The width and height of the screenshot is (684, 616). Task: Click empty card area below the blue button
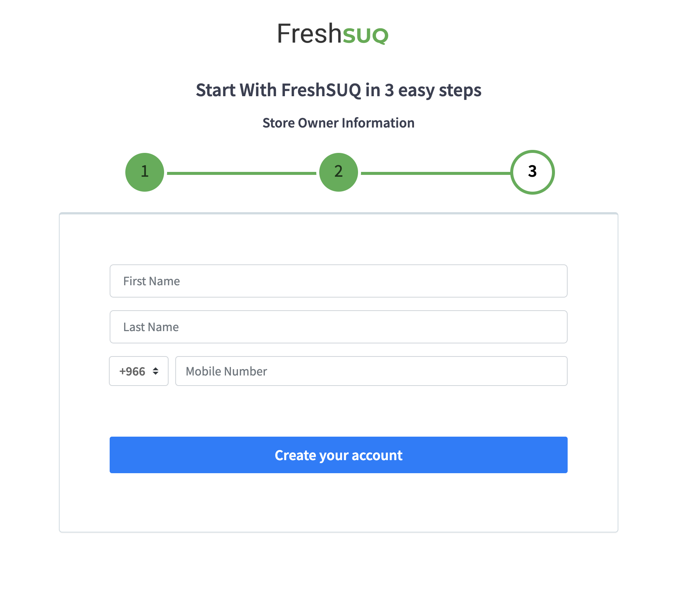coord(339,503)
